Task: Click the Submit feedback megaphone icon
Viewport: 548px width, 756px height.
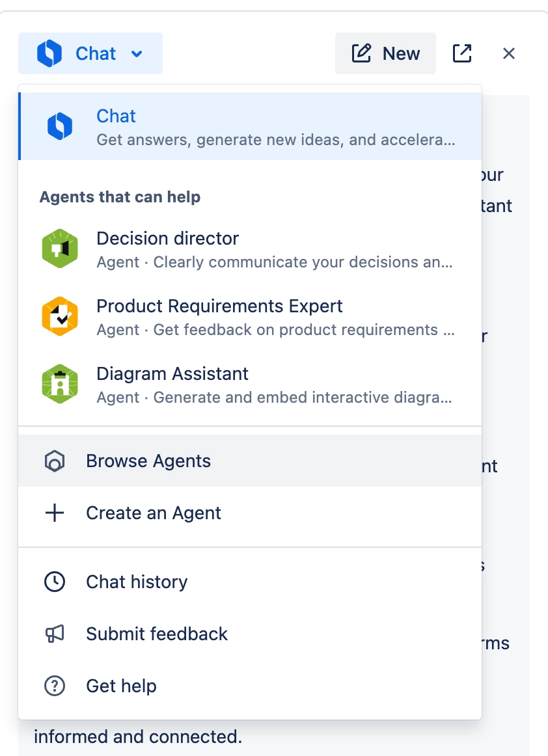Action: coord(55,634)
